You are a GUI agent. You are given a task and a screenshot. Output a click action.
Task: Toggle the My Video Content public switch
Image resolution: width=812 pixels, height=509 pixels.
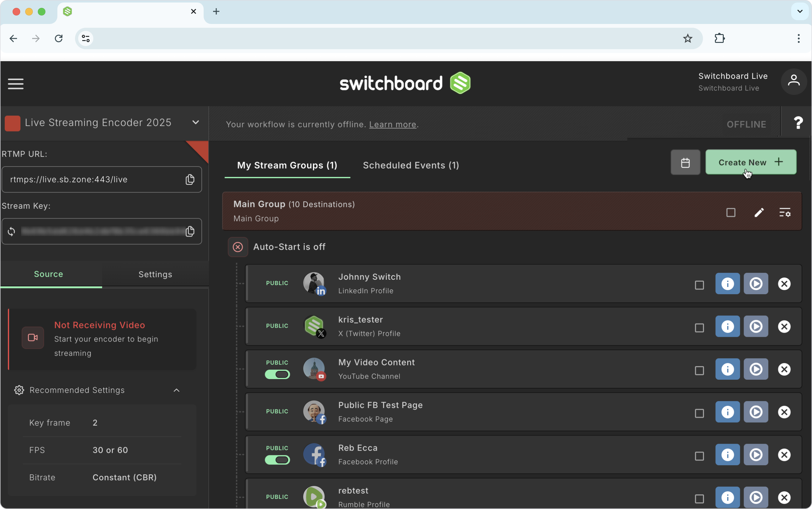[277, 374]
